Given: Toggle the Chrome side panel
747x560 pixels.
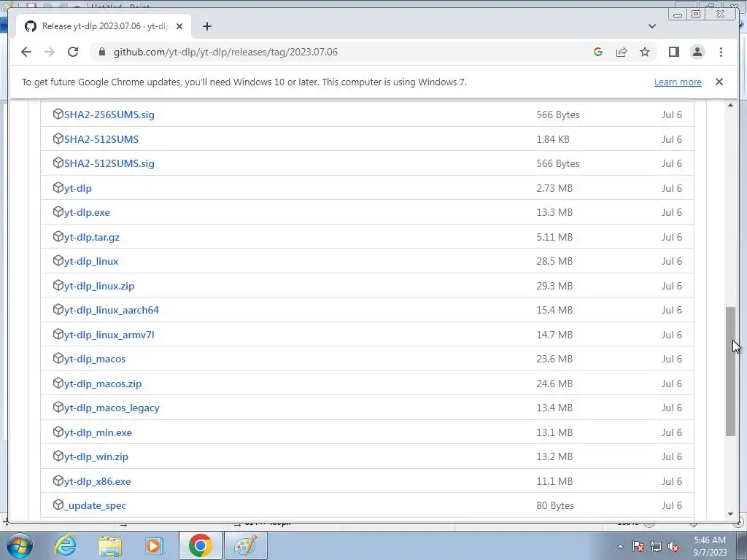Looking at the screenshot, I should [x=673, y=52].
